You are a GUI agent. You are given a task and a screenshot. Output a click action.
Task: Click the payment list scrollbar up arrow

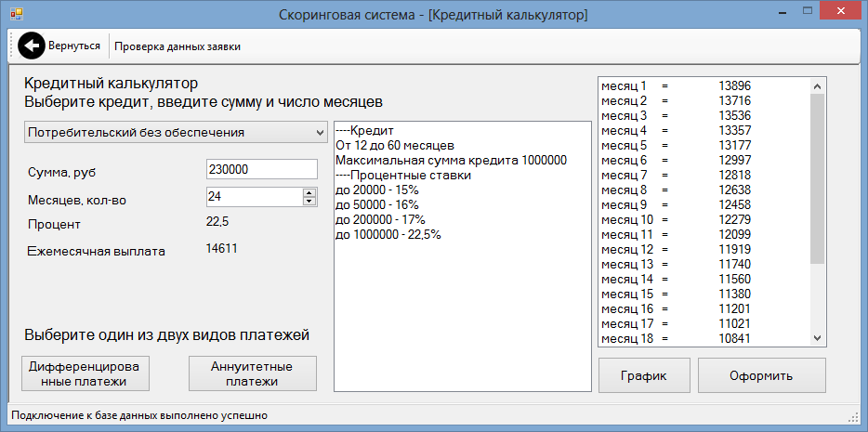[818, 86]
